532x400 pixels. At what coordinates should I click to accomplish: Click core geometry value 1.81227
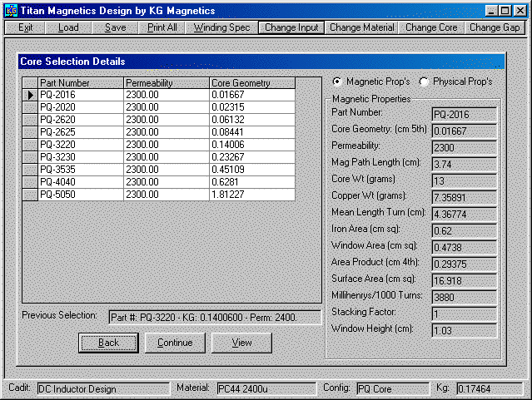click(252, 195)
